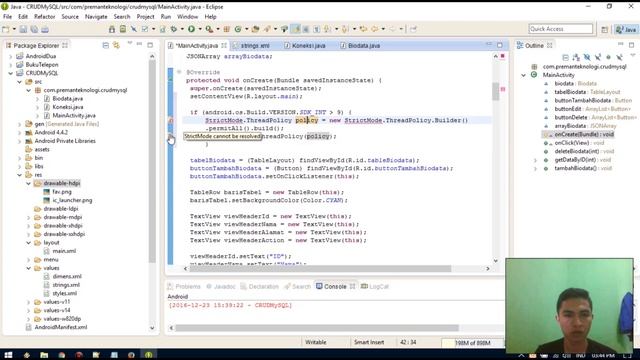The height and width of the screenshot is (360, 640).
Task: Toggle Hide Fields in Outline
Action: coord(587,57)
